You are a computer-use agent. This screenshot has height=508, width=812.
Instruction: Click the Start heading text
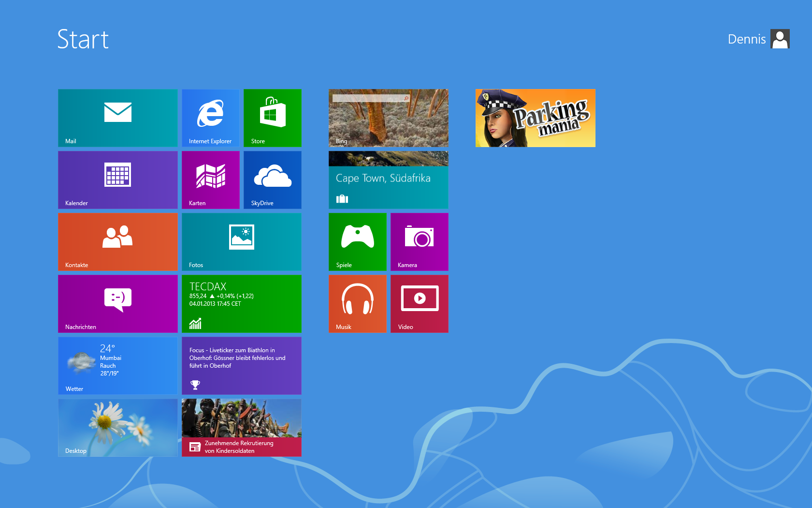83,39
